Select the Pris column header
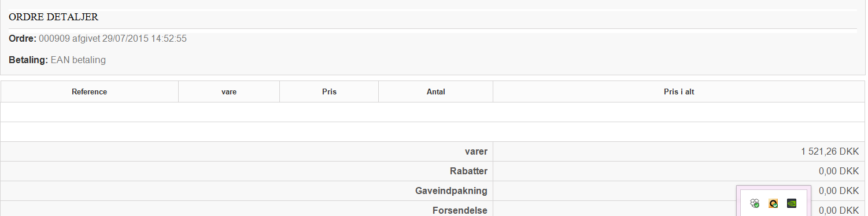 coord(329,91)
